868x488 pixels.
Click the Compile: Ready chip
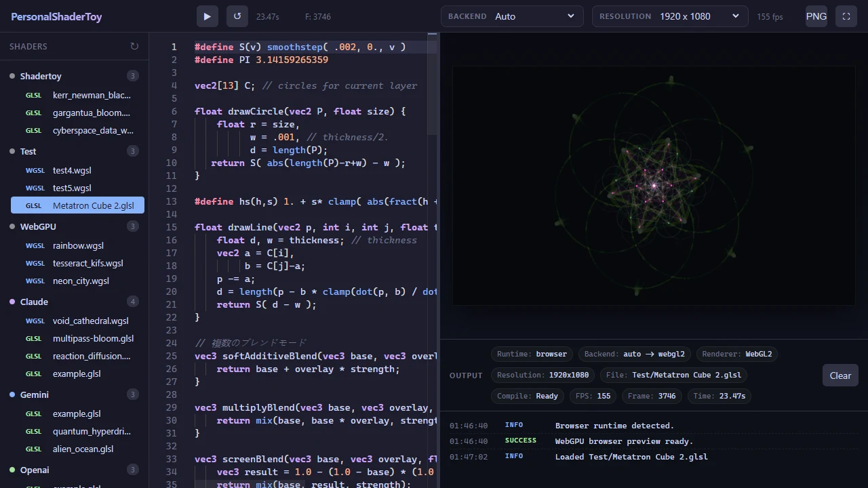click(x=528, y=396)
